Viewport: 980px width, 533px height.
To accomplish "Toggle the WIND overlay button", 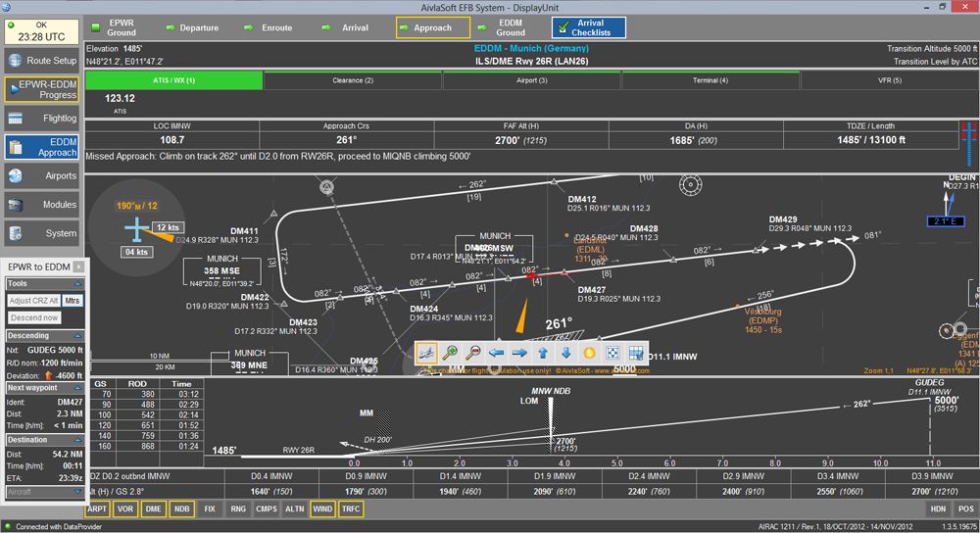I will point(322,509).
